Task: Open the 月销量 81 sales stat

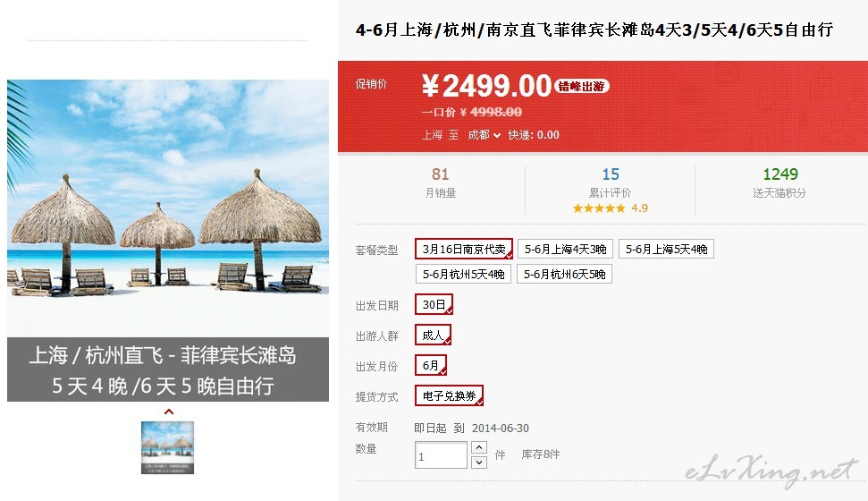Action: click(440, 183)
